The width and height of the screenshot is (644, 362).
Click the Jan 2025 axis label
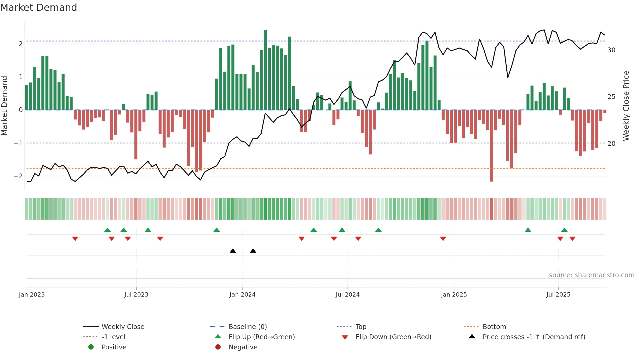click(454, 294)
